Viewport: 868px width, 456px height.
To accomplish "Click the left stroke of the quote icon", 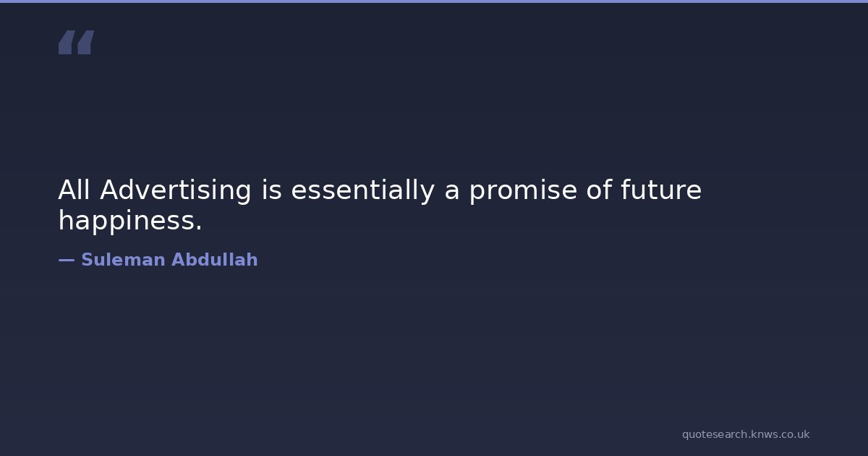I will [x=66, y=42].
